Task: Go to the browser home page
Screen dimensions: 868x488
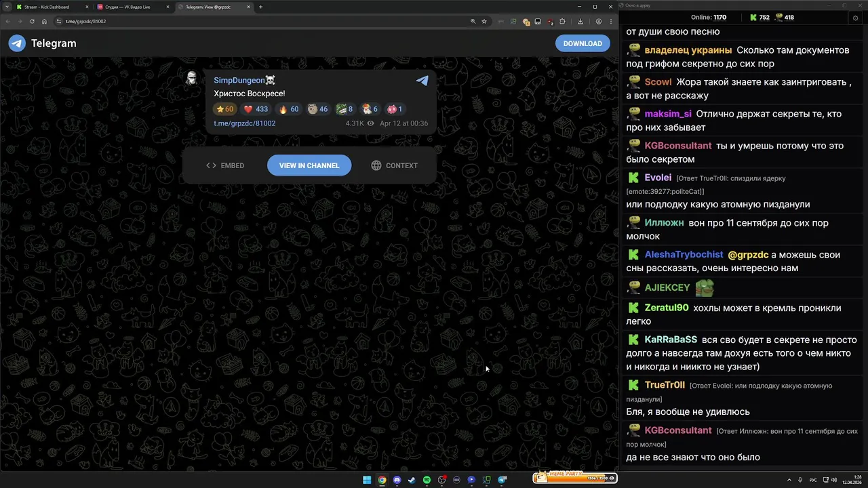Action: pos(44,21)
